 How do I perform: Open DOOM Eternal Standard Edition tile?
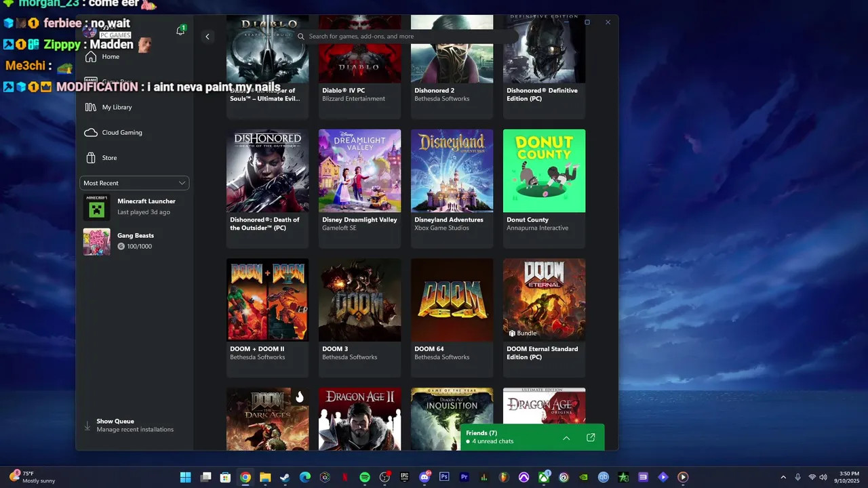[544, 318]
